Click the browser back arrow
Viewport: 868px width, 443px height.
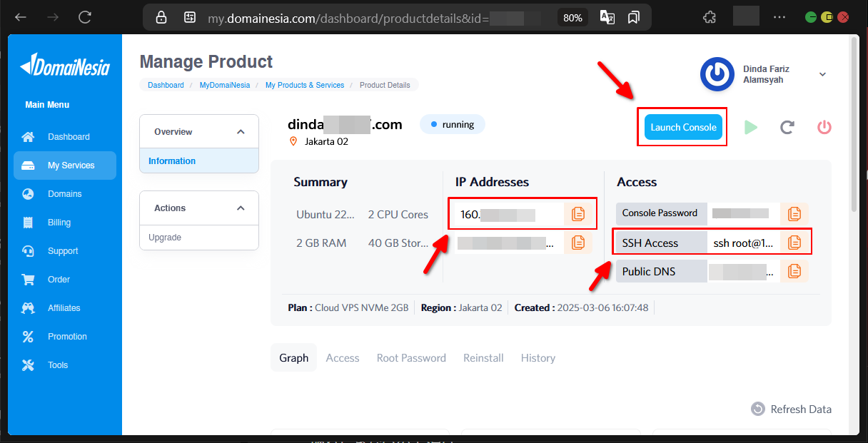(21, 17)
